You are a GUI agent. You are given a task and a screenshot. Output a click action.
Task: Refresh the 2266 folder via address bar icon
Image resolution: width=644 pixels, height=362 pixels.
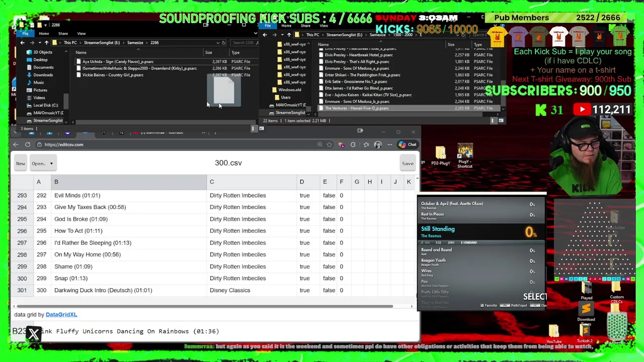pyautogui.click(x=223, y=43)
